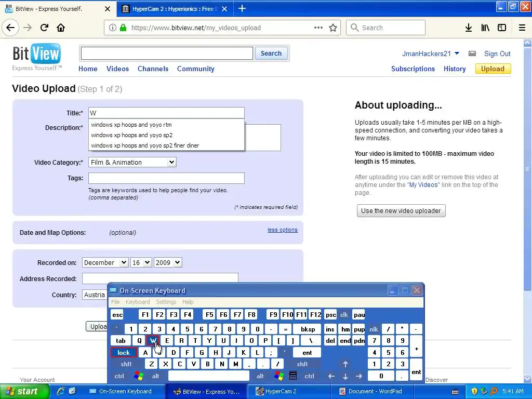Toggle the right ctrl key on keyboard
The image size is (532, 399).
click(309, 376)
